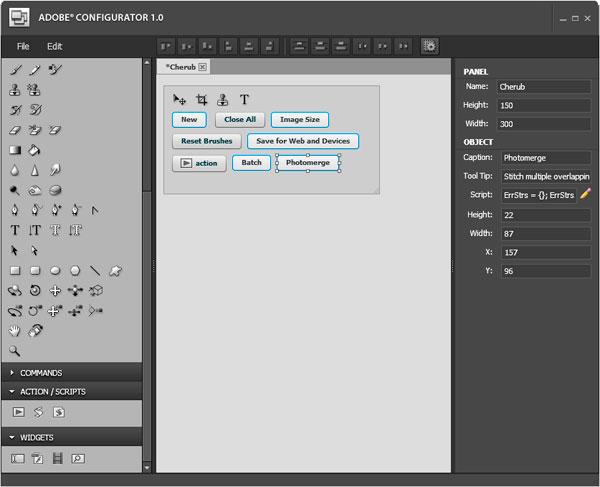600x487 pixels.
Task: Click the panel Name field Cherub
Action: 544,87
